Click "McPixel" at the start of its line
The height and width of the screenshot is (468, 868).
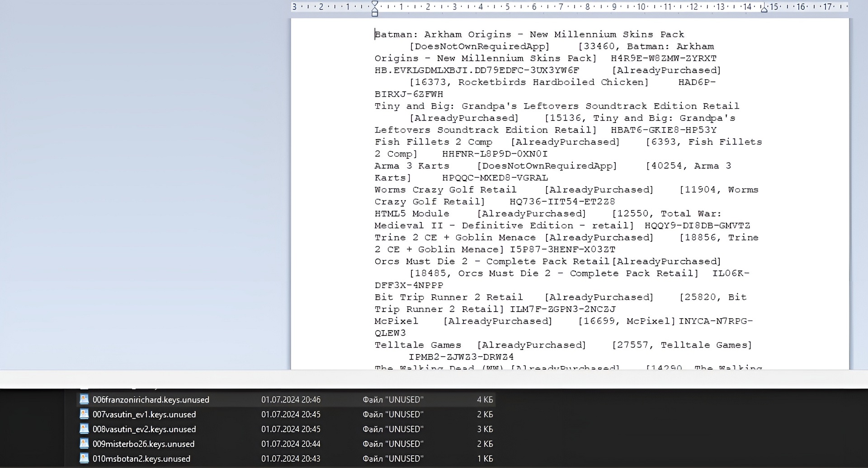coord(396,321)
